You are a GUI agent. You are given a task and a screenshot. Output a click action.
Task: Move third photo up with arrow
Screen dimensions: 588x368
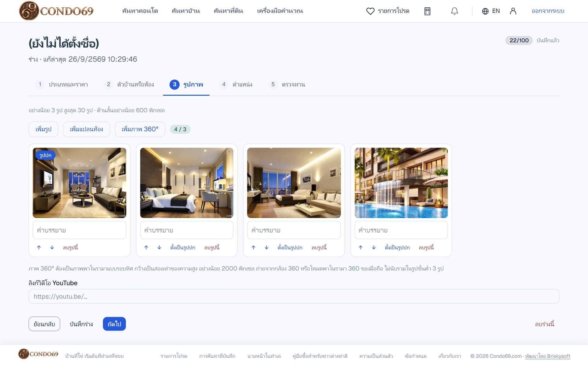tap(253, 247)
